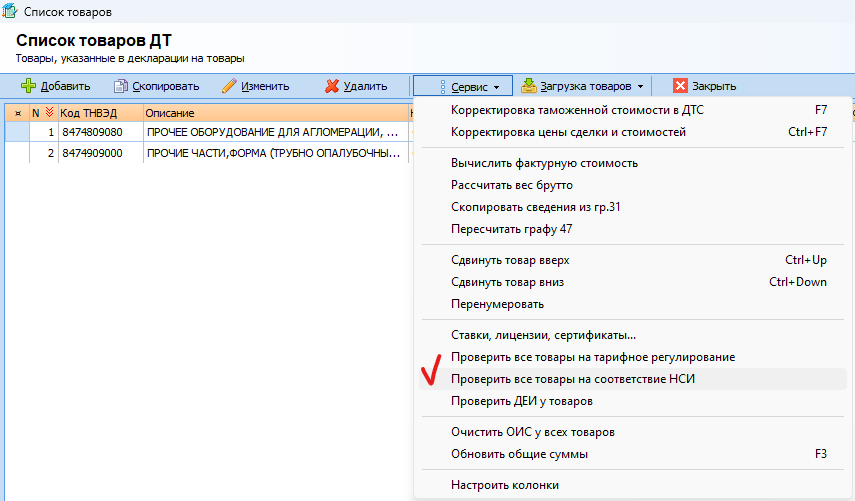The height and width of the screenshot is (501, 855).
Task: Click the Удалить button label
Action: pos(365,86)
